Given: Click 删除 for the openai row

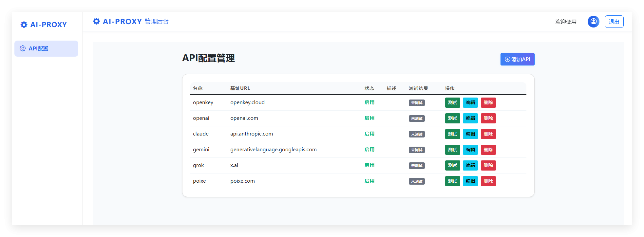Looking at the screenshot, I should (488, 118).
